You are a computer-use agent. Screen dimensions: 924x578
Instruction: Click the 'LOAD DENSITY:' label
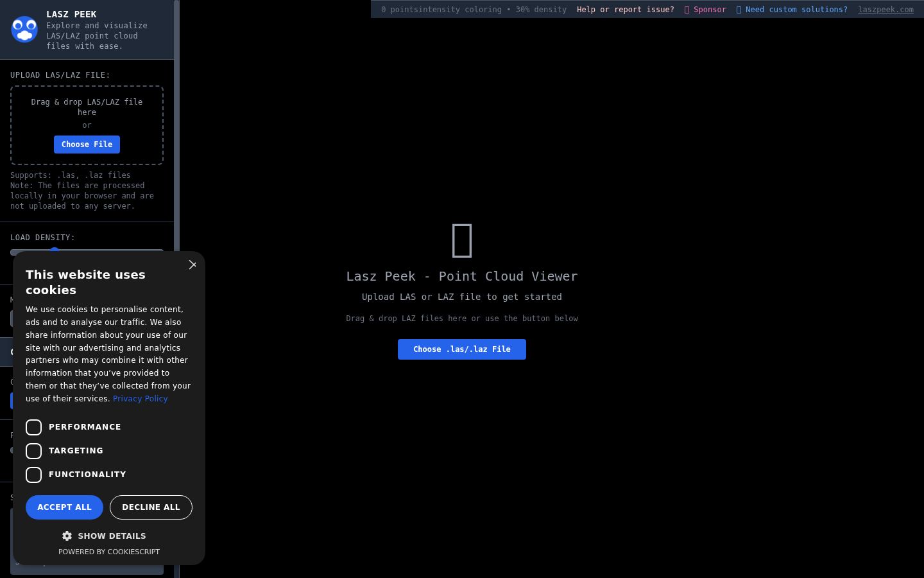pyautogui.click(x=42, y=238)
